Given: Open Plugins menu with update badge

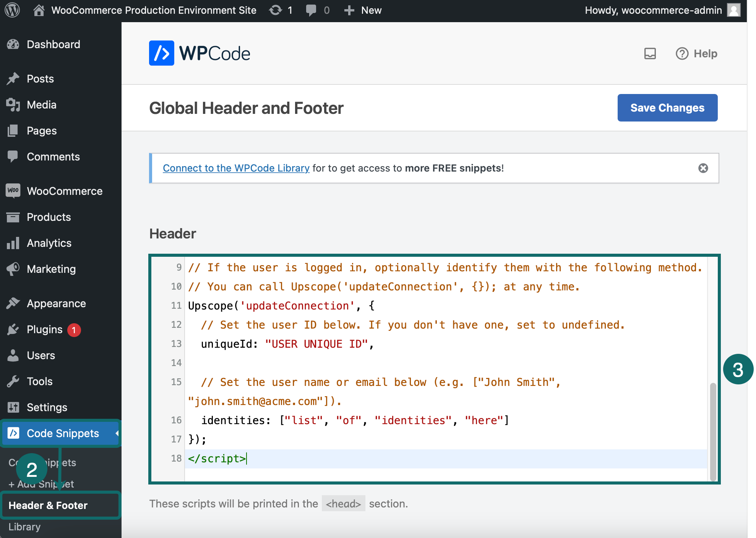Looking at the screenshot, I should point(44,329).
